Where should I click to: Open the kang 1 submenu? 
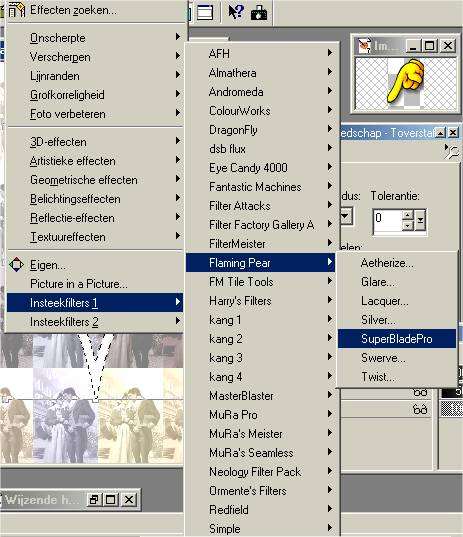(x=261, y=320)
